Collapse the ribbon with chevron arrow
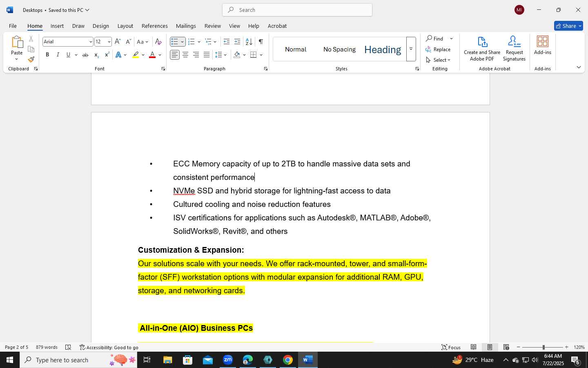 coord(579,67)
